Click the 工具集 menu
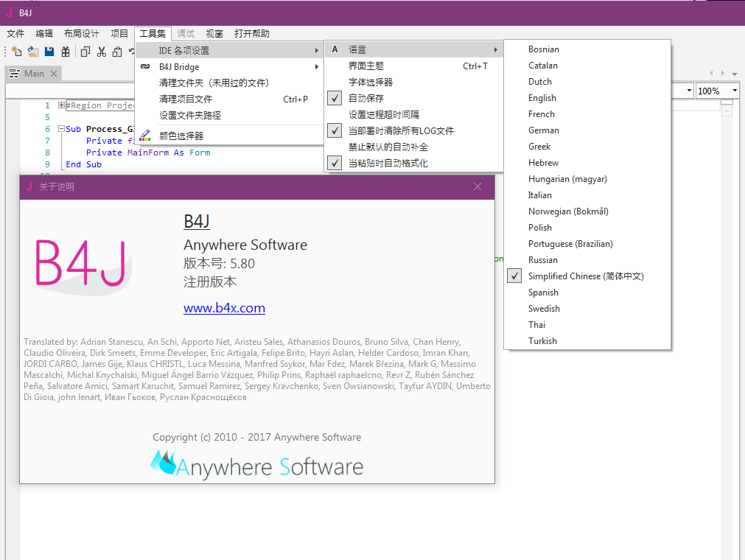Viewport: 745px width, 560px height. coord(153,34)
